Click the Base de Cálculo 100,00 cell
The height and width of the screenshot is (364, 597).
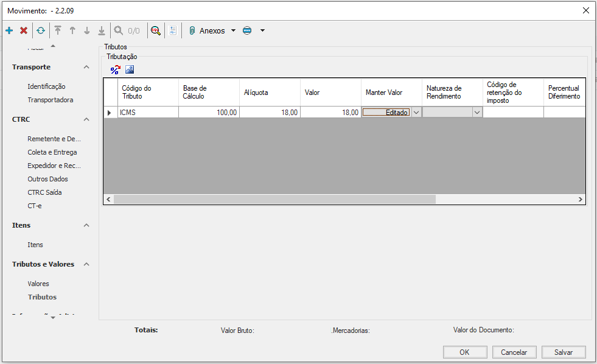[x=209, y=113]
